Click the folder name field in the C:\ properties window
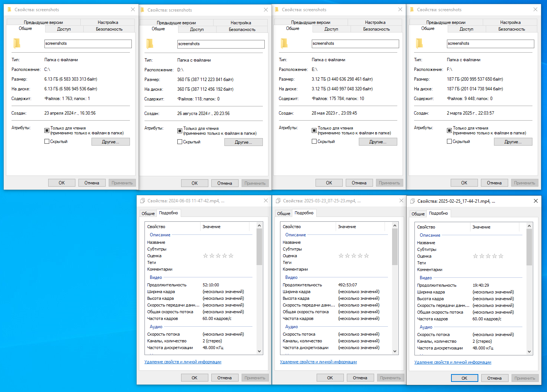This screenshot has width=547, height=392. point(88,44)
